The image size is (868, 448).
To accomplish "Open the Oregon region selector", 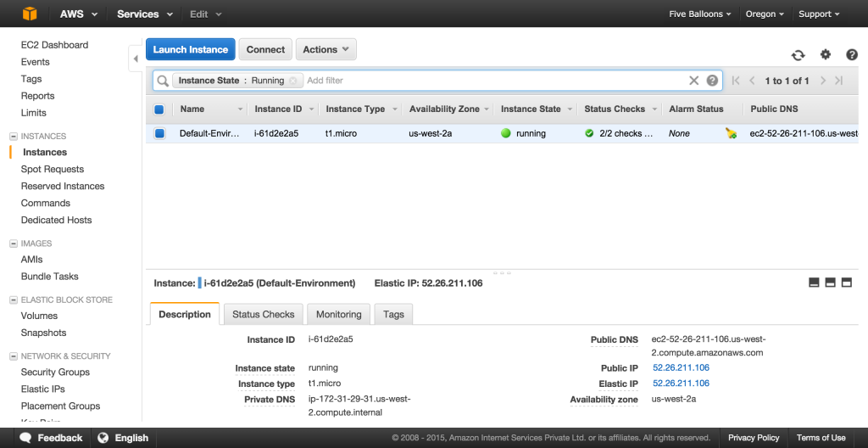I will point(765,14).
